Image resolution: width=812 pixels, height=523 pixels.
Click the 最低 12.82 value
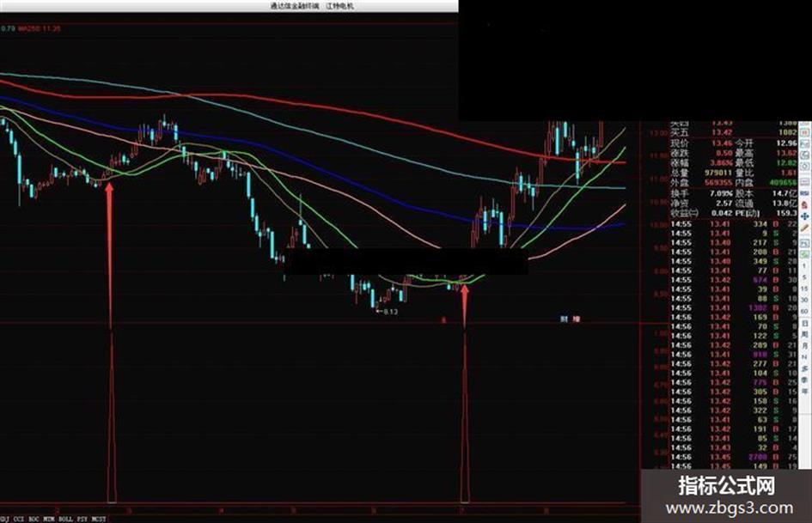786,162
